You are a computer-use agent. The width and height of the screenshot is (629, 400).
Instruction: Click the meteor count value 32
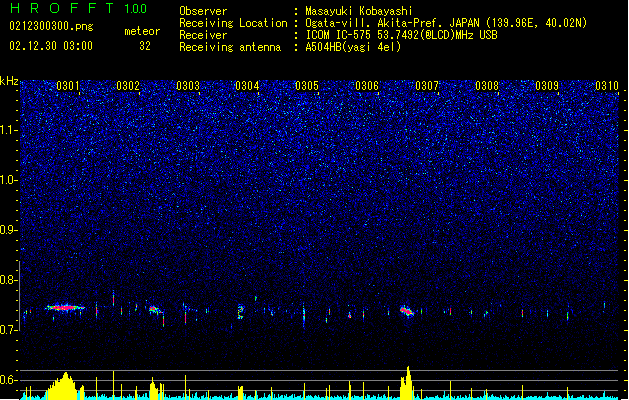(145, 46)
